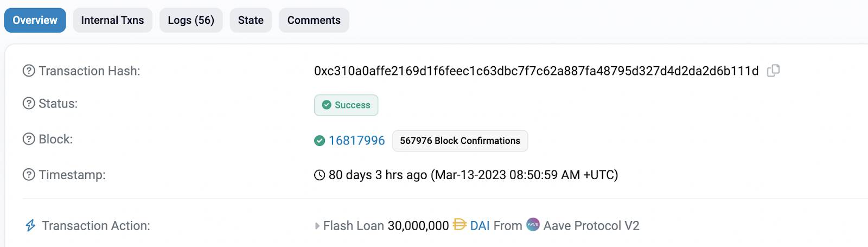Switch to the Internal Txns tab
The width and height of the screenshot is (868, 247).
112,20
